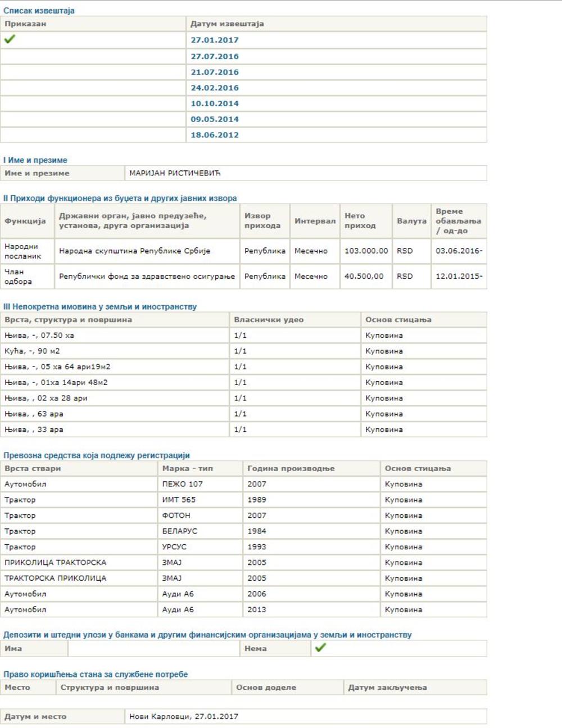This screenshot has height=728, width=562.
Task: Click the 103.000,00 net income value
Action: [366, 251]
